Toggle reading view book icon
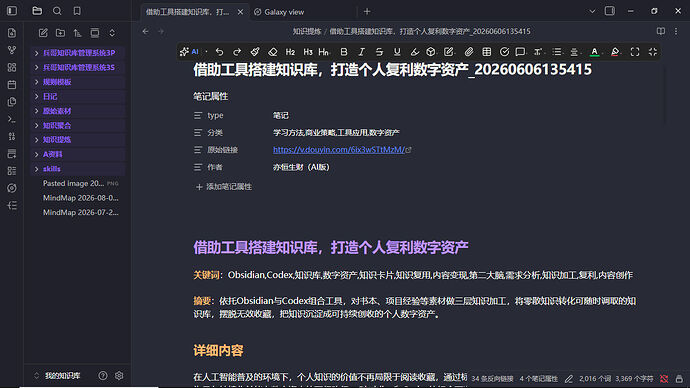Image resolution: width=690 pixels, height=388 pixels. click(661, 31)
